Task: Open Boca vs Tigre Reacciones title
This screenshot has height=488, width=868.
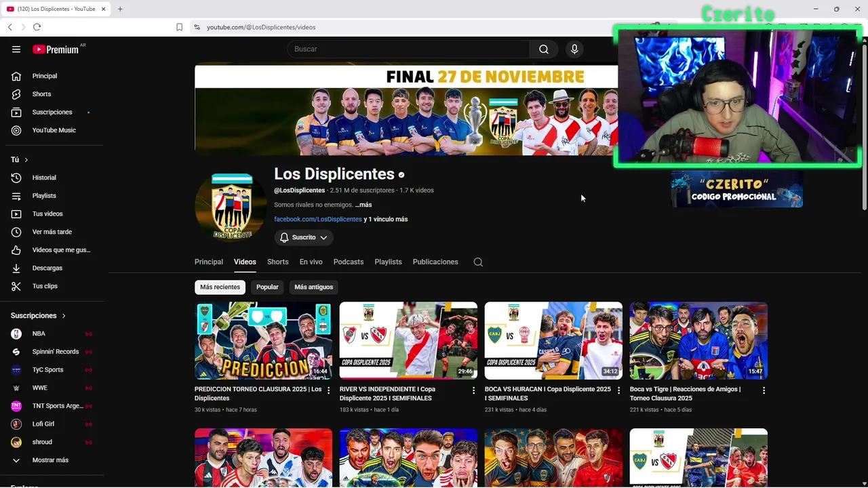Action: coord(685,394)
